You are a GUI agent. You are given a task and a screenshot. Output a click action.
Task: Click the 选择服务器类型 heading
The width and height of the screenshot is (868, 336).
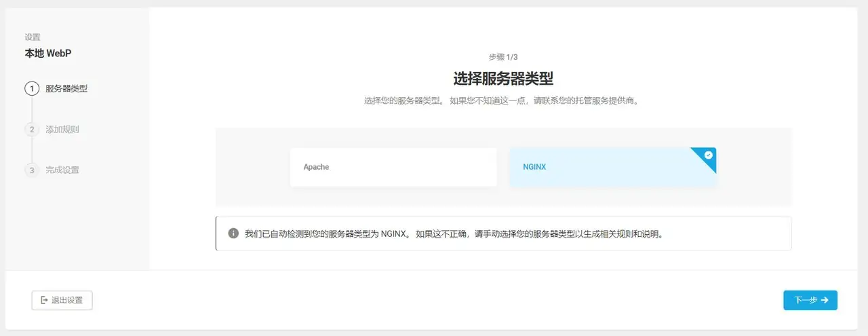click(x=503, y=79)
